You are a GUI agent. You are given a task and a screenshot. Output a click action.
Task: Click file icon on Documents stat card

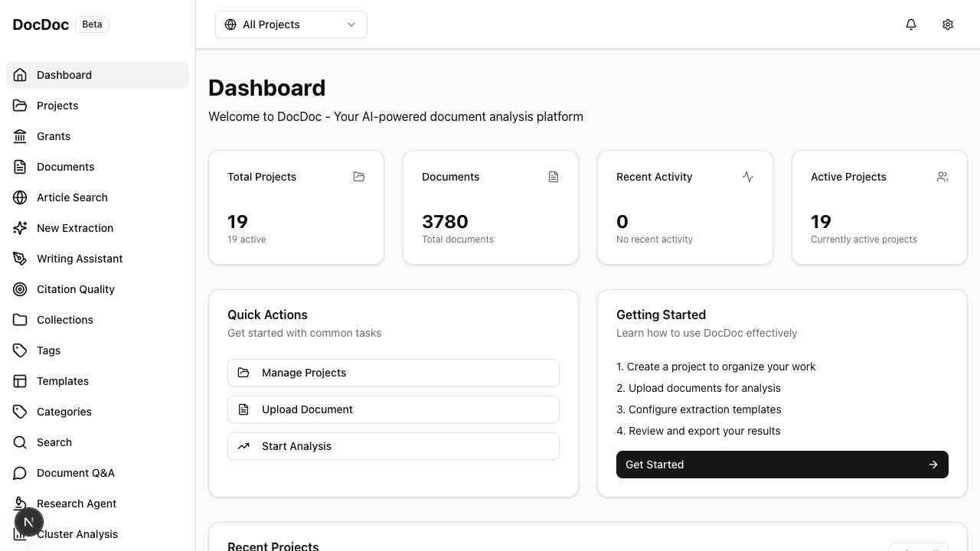(x=554, y=177)
